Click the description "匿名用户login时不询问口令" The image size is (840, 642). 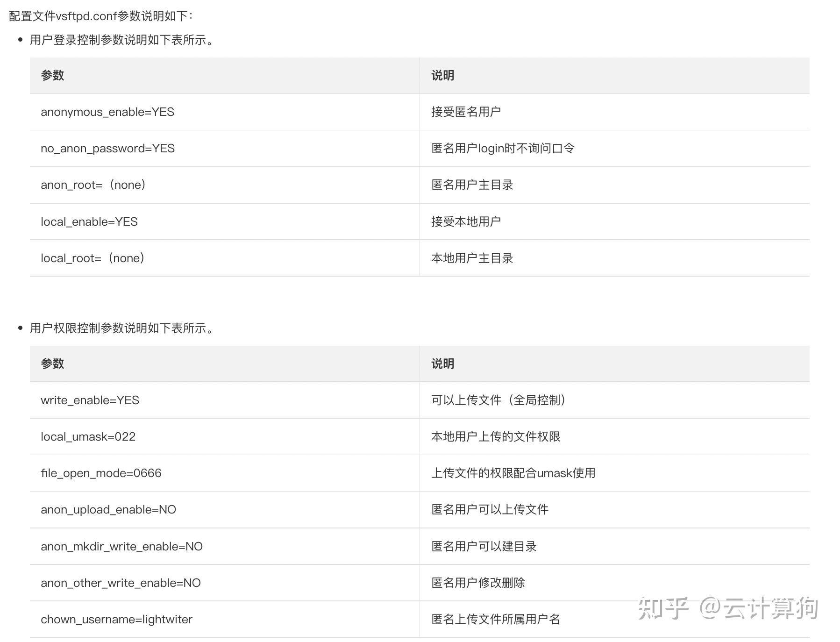[x=503, y=149]
